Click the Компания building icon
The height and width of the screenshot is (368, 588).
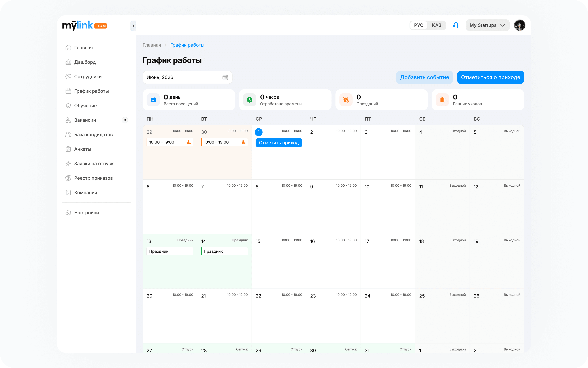point(68,193)
